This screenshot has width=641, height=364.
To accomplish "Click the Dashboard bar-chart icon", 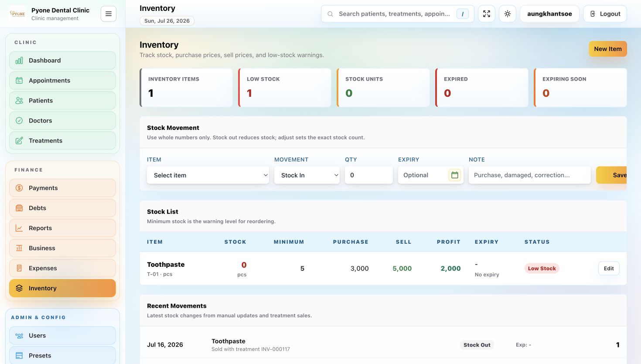I will [x=19, y=61].
